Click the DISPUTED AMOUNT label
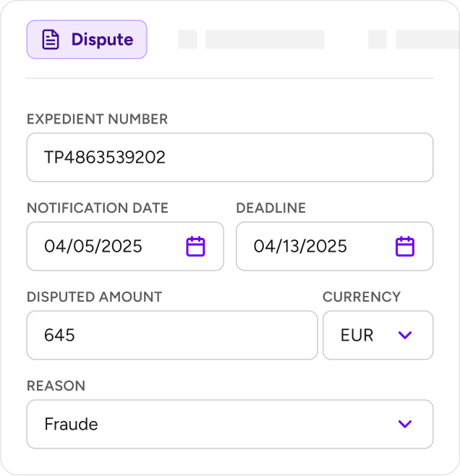Image resolution: width=460 pixels, height=476 pixels. [94, 297]
